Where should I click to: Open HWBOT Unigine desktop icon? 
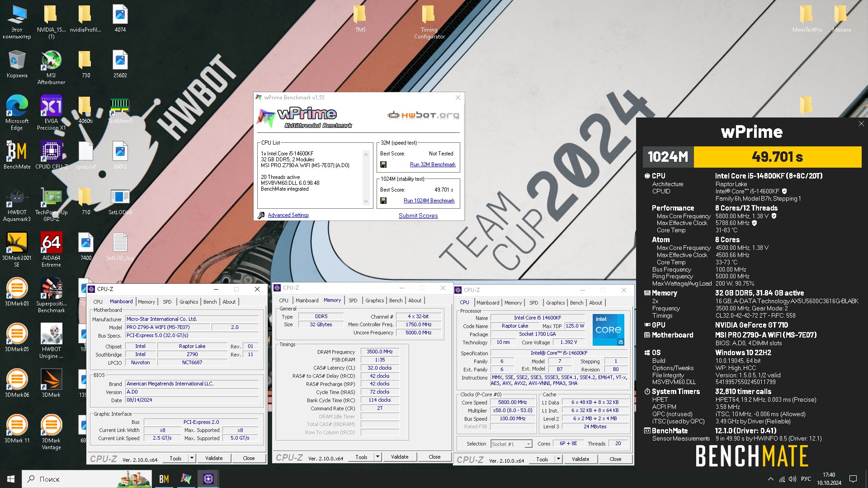pos(51,341)
